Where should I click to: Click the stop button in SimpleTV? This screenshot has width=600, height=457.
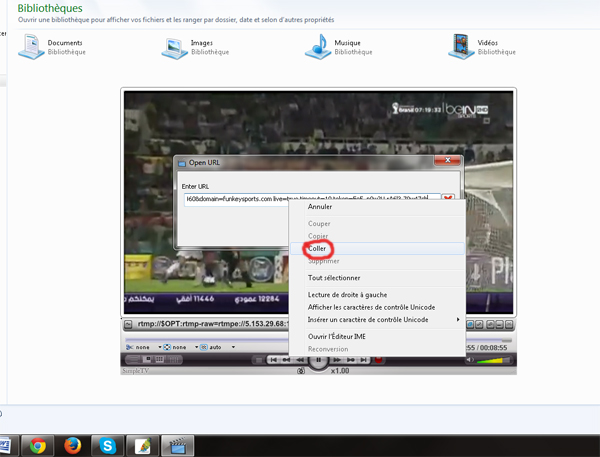(259, 360)
